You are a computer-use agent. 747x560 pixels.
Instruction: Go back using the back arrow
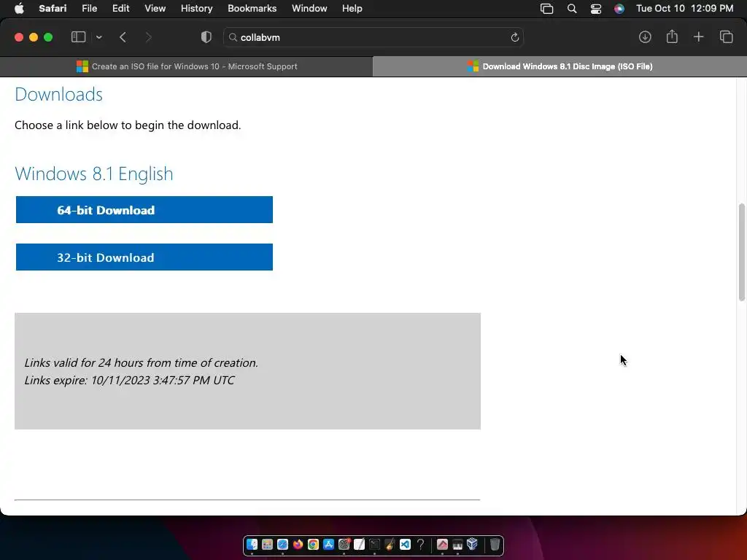[123, 37]
